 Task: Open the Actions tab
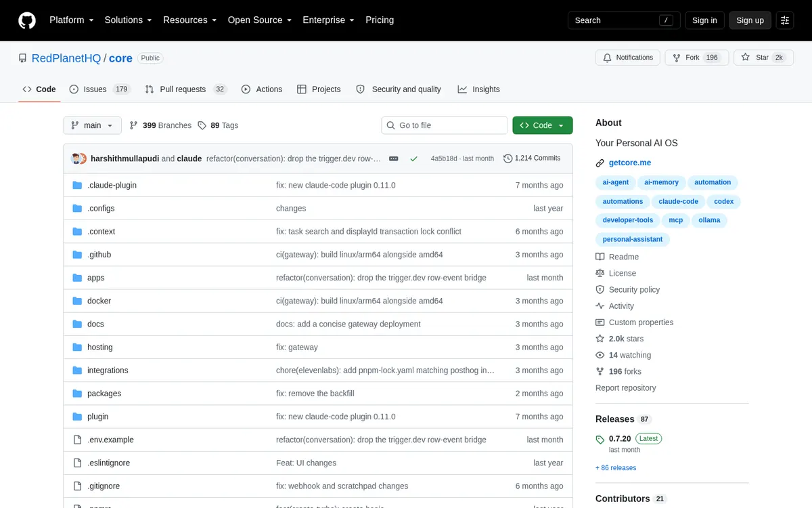[262, 89]
